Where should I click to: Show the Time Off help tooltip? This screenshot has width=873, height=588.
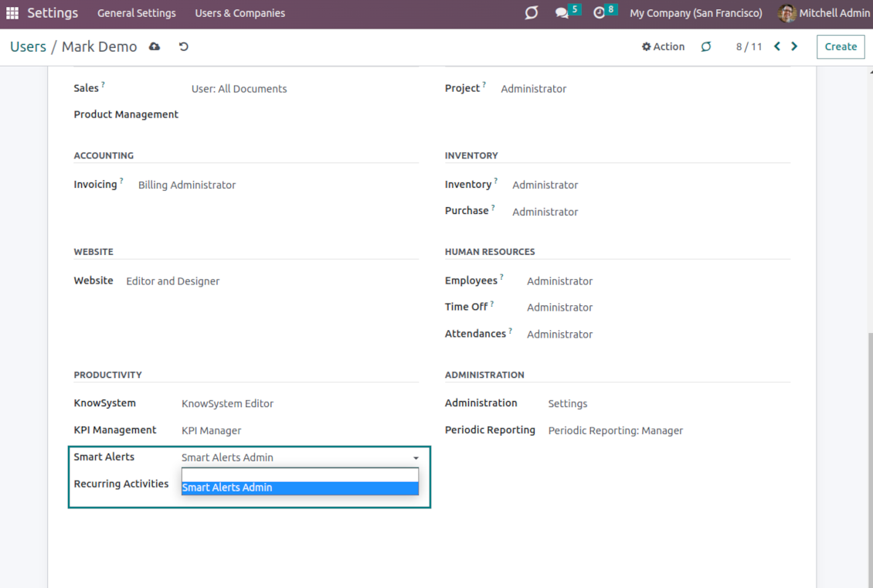tap(492, 304)
